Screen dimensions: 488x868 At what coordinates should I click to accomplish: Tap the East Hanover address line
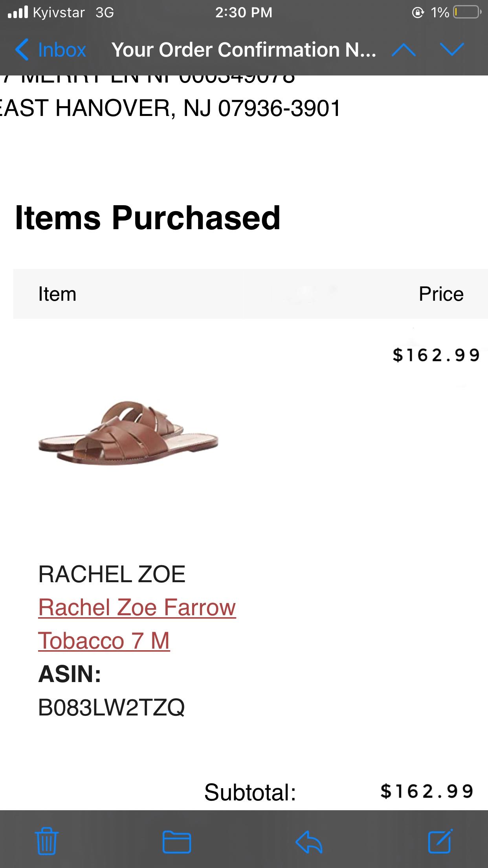click(x=171, y=108)
